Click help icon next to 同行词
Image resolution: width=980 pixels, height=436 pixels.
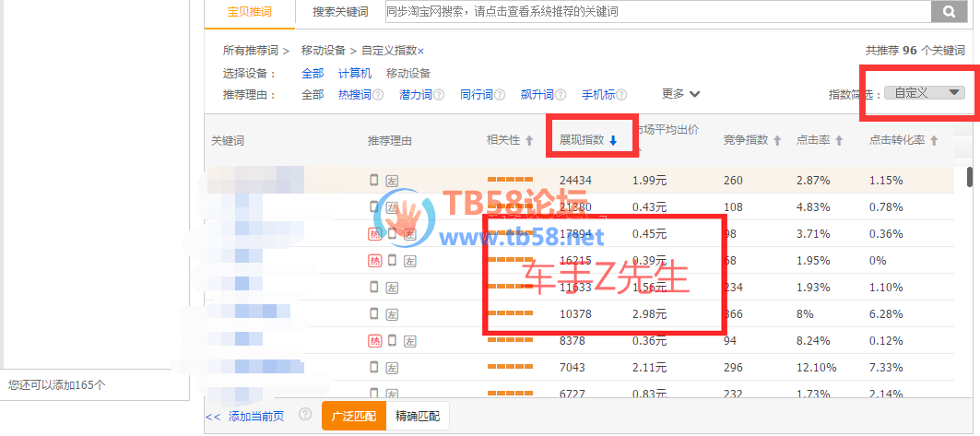pos(501,95)
